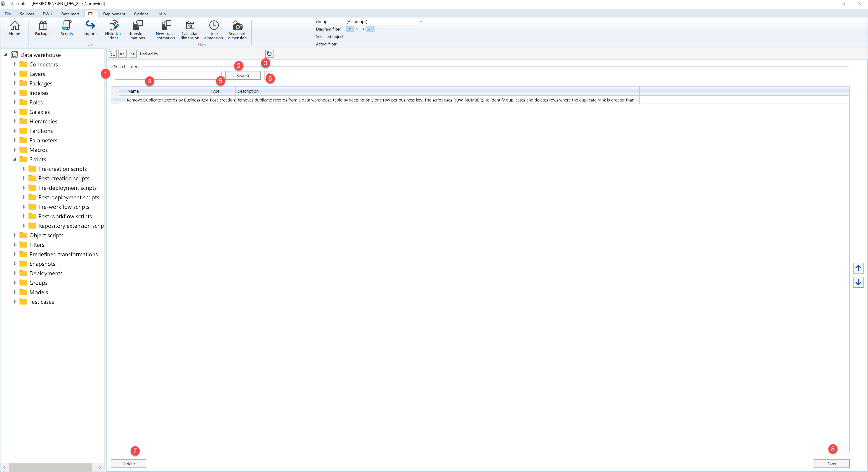Screen dimensions: 868x472
Task: Sort by the Description column header
Action: (x=437, y=91)
